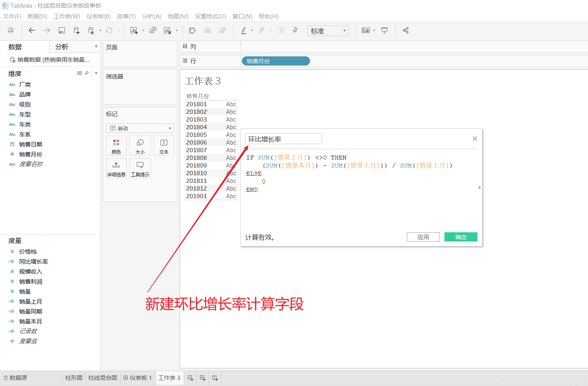Save workbook via the floppy disk icon
The height and width of the screenshot is (386, 588).
(x=61, y=30)
